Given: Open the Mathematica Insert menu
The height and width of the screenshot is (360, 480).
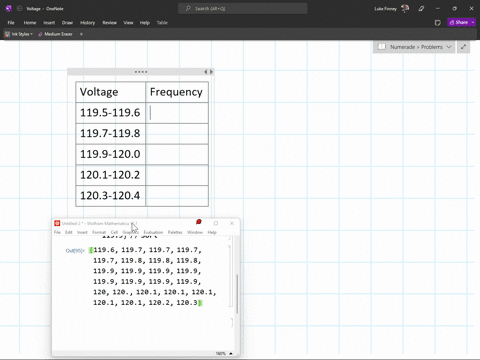Looking at the screenshot, I should [82, 232].
